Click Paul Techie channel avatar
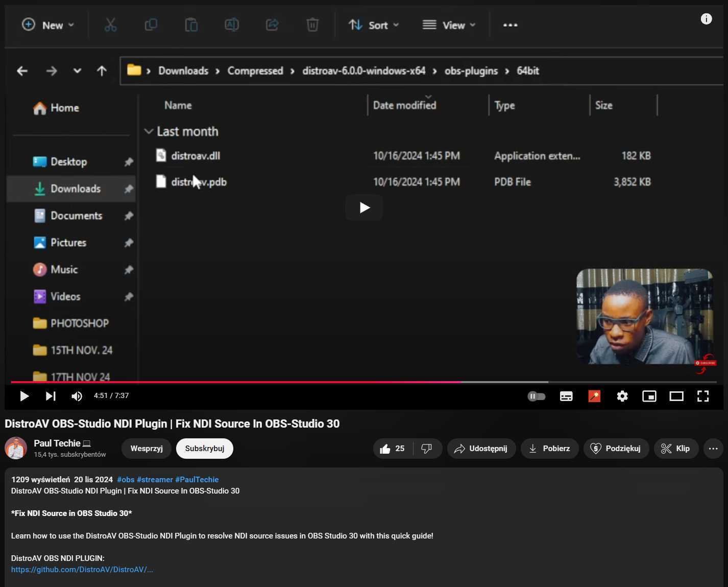Screen dimensions: 728x587 pos(16,448)
